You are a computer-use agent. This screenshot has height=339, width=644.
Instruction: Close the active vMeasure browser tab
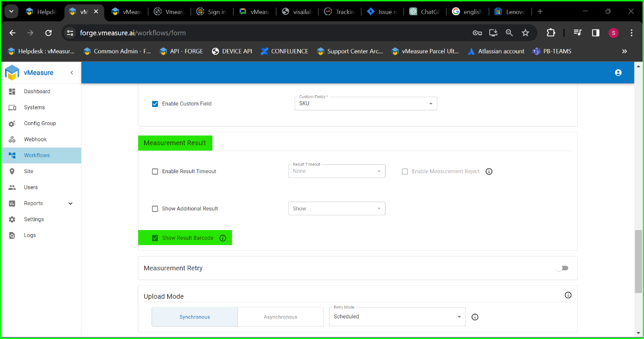tap(96, 12)
